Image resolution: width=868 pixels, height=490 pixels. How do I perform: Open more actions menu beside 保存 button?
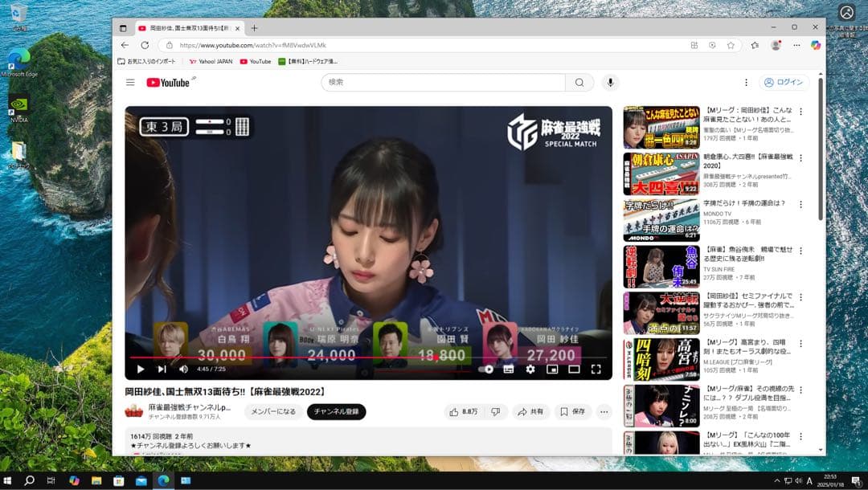(x=604, y=412)
